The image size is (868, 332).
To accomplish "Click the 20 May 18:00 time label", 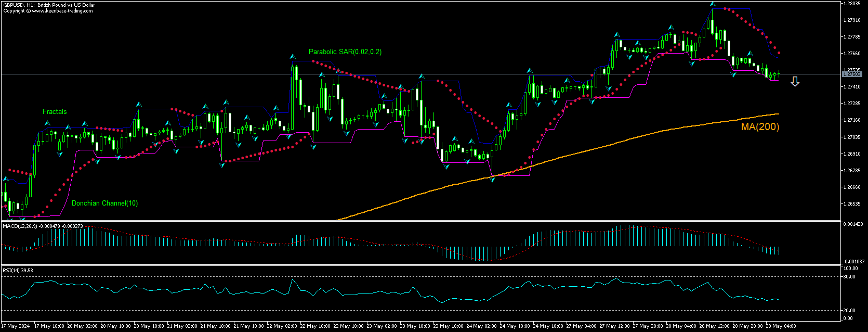I will pyautogui.click(x=149, y=326).
